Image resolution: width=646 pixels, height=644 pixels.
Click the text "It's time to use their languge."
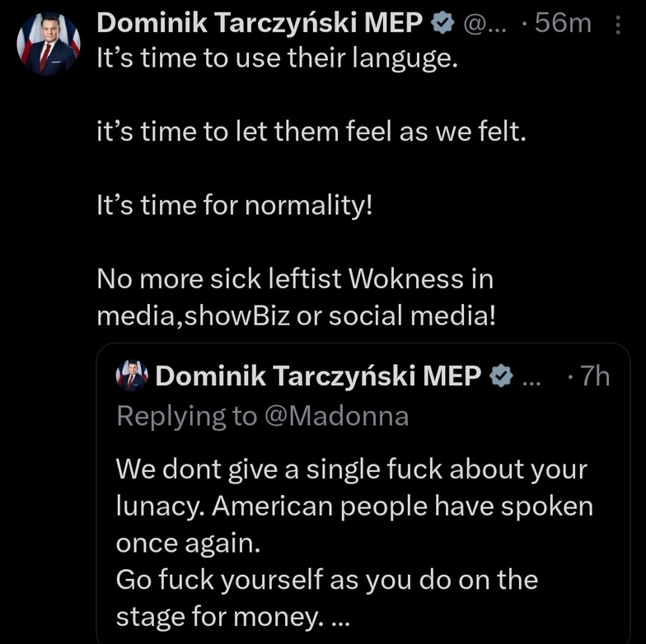pos(276,60)
